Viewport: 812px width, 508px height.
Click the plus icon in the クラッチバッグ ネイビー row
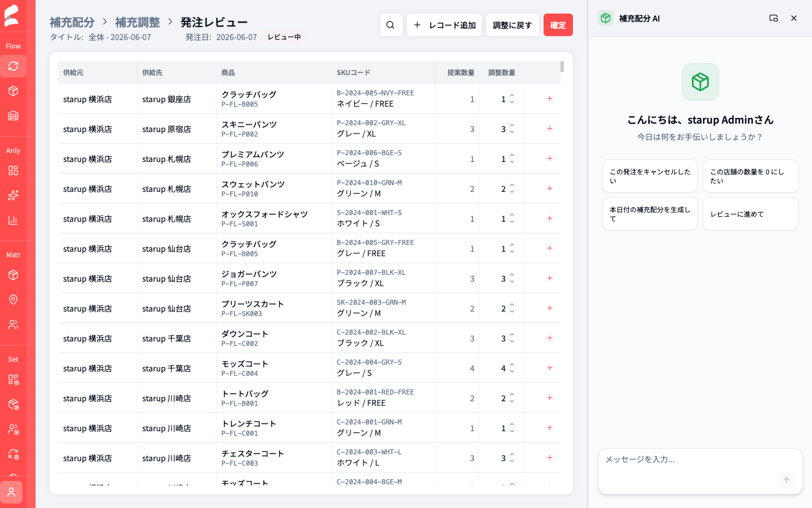coord(550,99)
